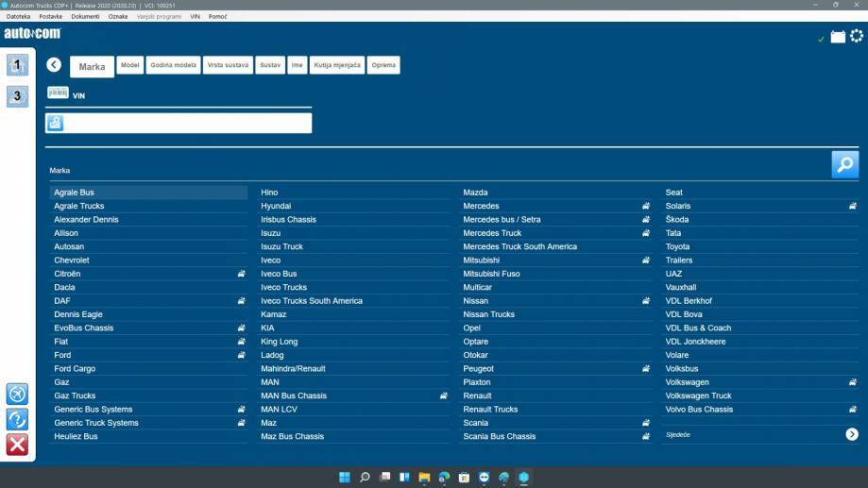Click the back arrow button
The width and height of the screenshot is (868, 488).
coord(54,64)
